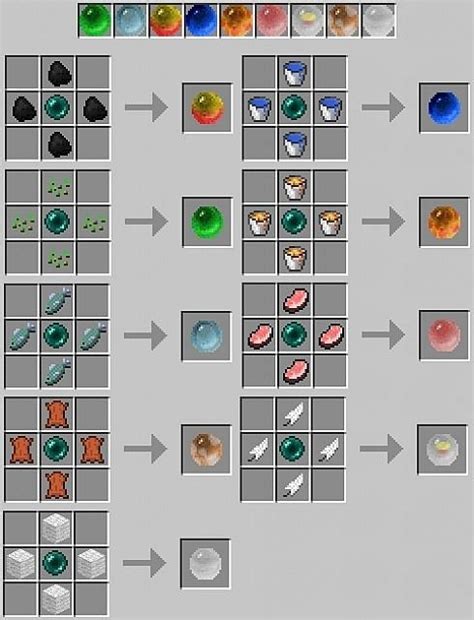This screenshot has width=474, height=620.
Task: Select the raw fish left of ender pearl
Action: pos(22,336)
